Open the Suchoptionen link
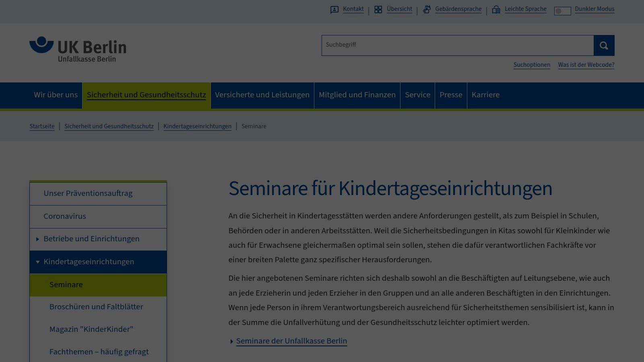 pos(532,65)
